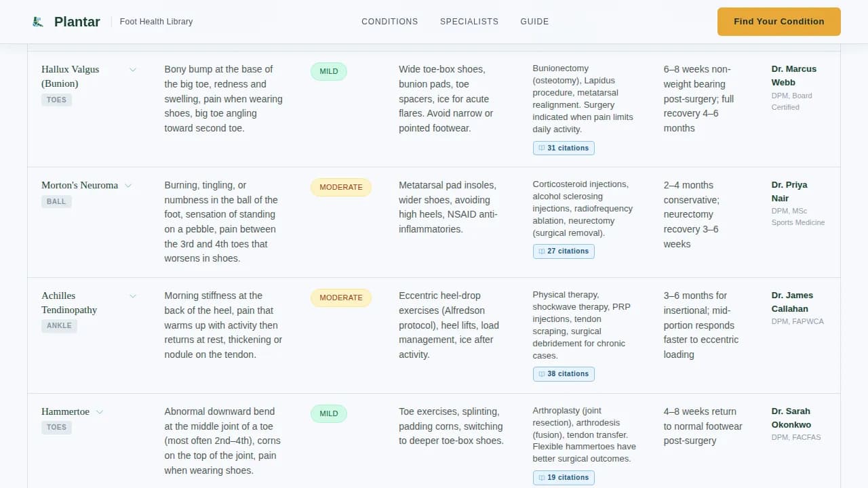Click the "Arthroplasty (joint resection)" treatment text

pos(585,434)
